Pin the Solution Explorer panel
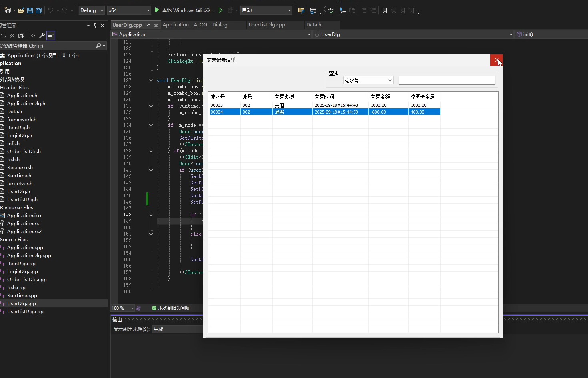Viewport: 588px width, 378px height. [95, 25]
